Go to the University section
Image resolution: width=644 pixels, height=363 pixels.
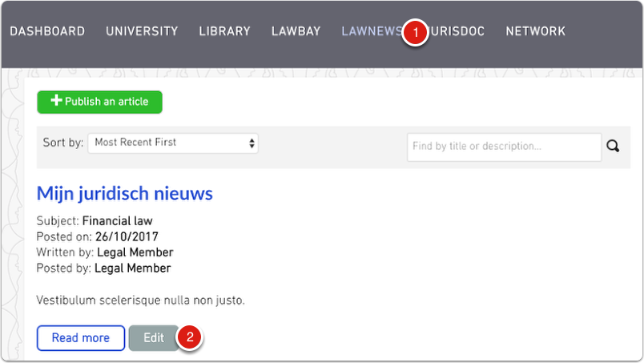click(x=142, y=32)
